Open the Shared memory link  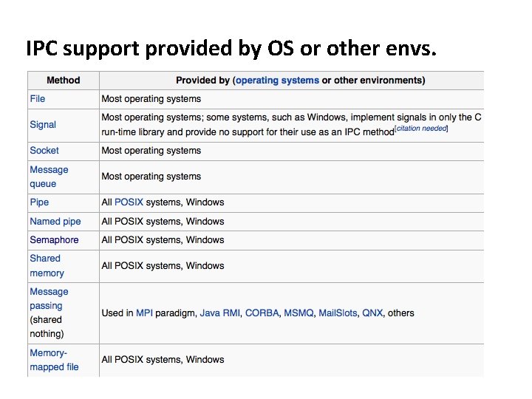coord(45,265)
